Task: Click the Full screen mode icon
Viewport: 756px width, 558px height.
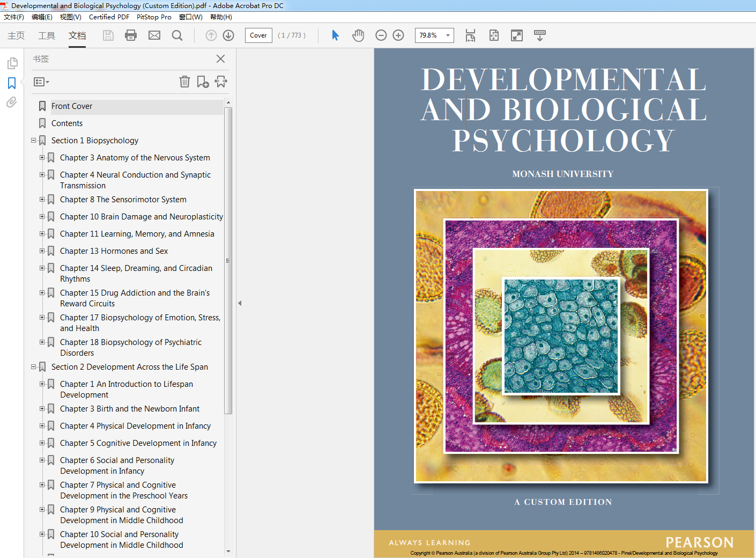Action: click(x=517, y=35)
